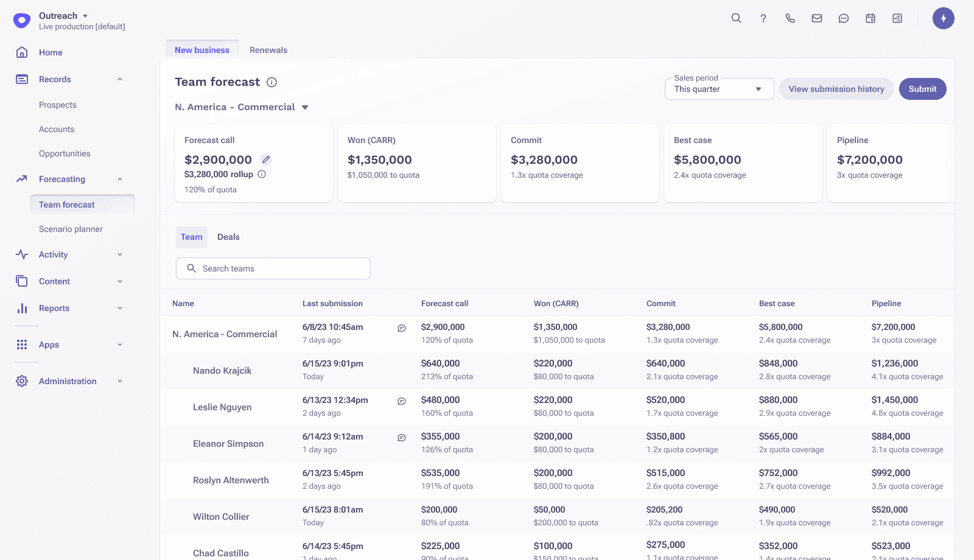This screenshot has height=560, width=974.
Task: Open the help question mark icon
Action: point(763,18)
